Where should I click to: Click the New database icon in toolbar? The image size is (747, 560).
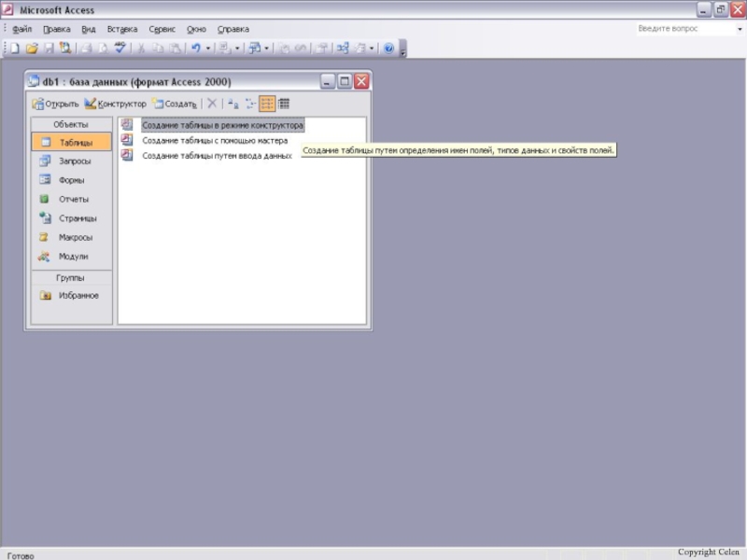click(x=15, y=48)
